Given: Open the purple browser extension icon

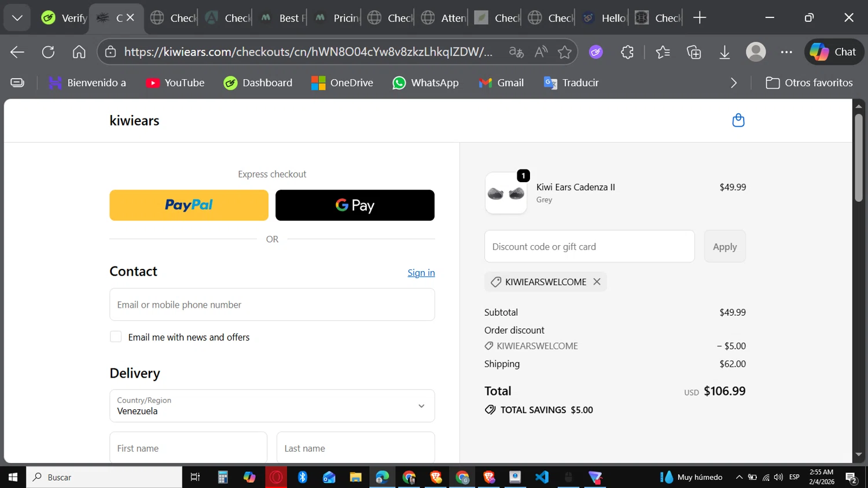Looking at the screenshot, I should [596, 52].
